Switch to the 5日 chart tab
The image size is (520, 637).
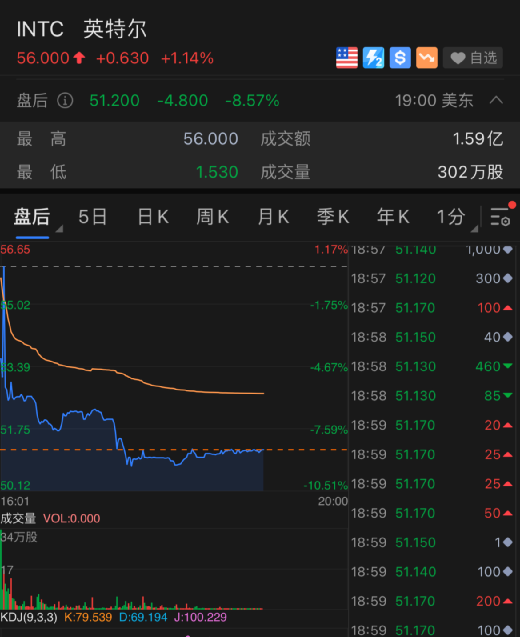click(x=93, y=217)
